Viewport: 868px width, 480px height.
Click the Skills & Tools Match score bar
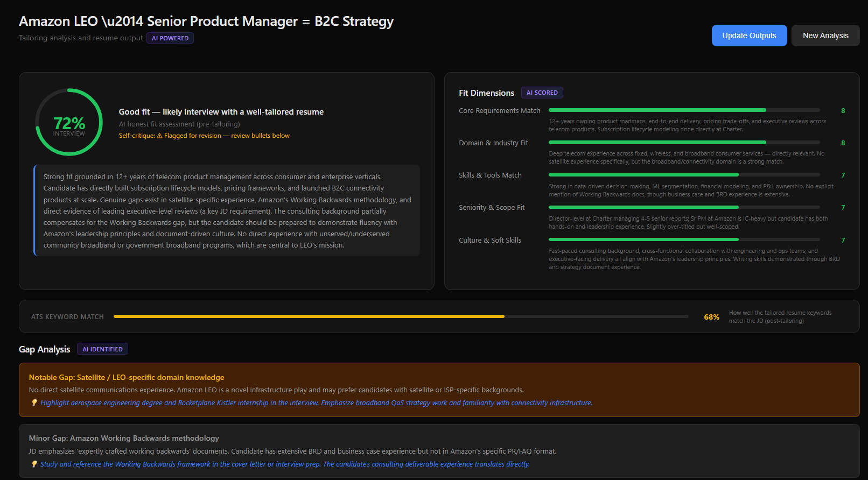[684, 175]
